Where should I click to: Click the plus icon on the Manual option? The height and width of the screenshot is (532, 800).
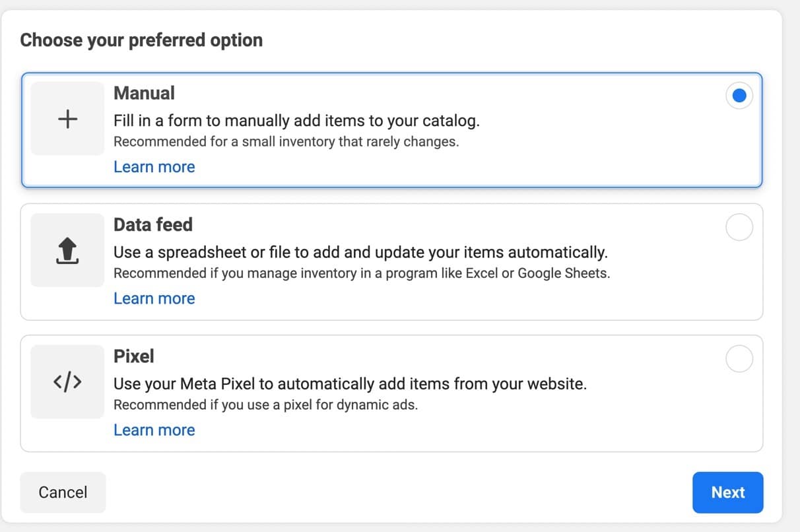pos(67,119)
